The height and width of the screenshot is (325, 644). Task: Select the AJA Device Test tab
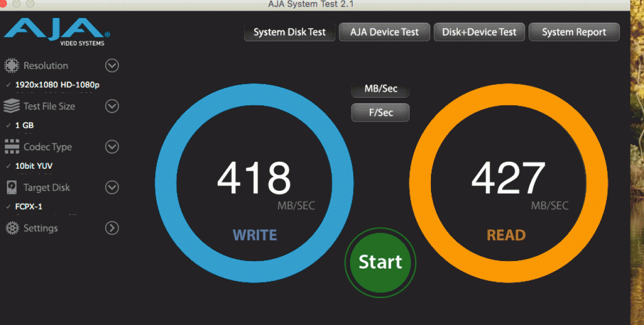[384, 32]
